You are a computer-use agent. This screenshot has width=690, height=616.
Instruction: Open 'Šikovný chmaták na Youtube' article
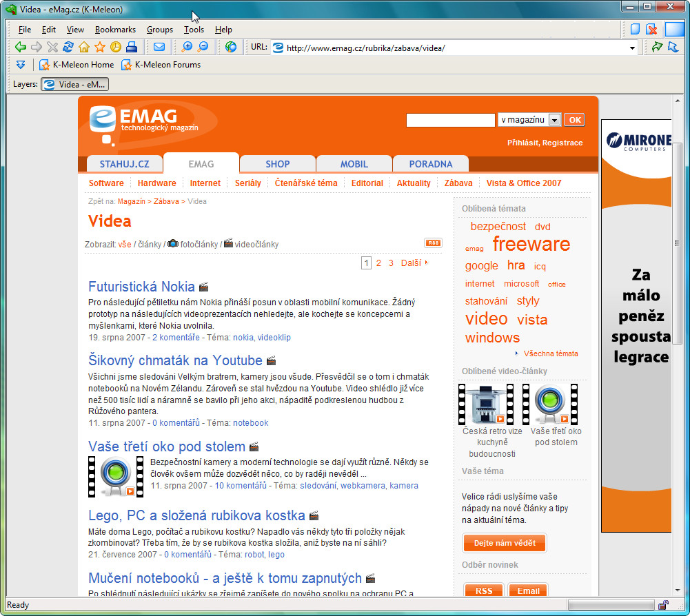[175, 360]
